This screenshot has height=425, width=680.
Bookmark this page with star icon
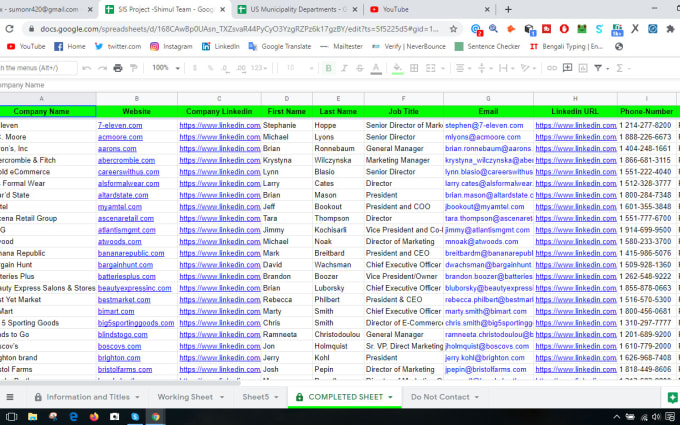453,29
